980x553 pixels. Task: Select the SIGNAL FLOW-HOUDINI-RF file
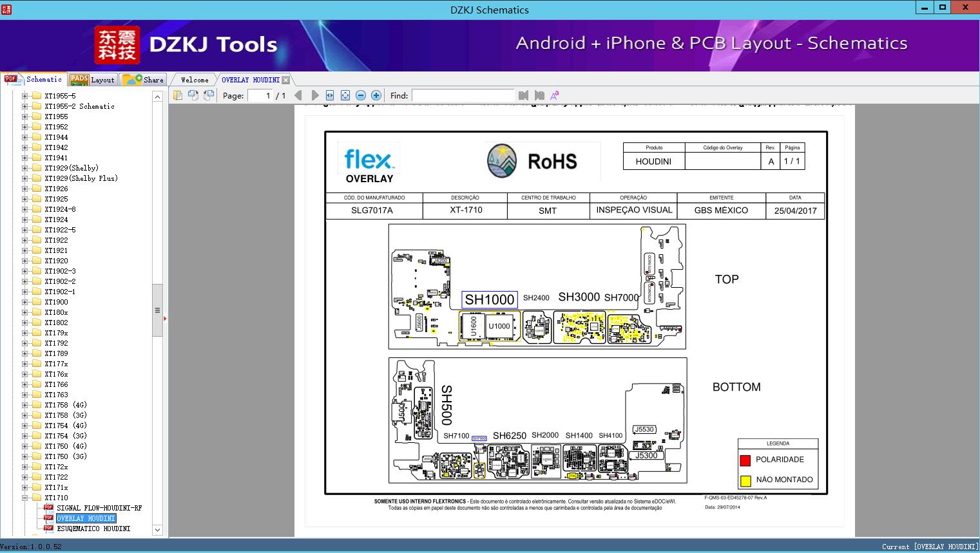tap(99, 508)
